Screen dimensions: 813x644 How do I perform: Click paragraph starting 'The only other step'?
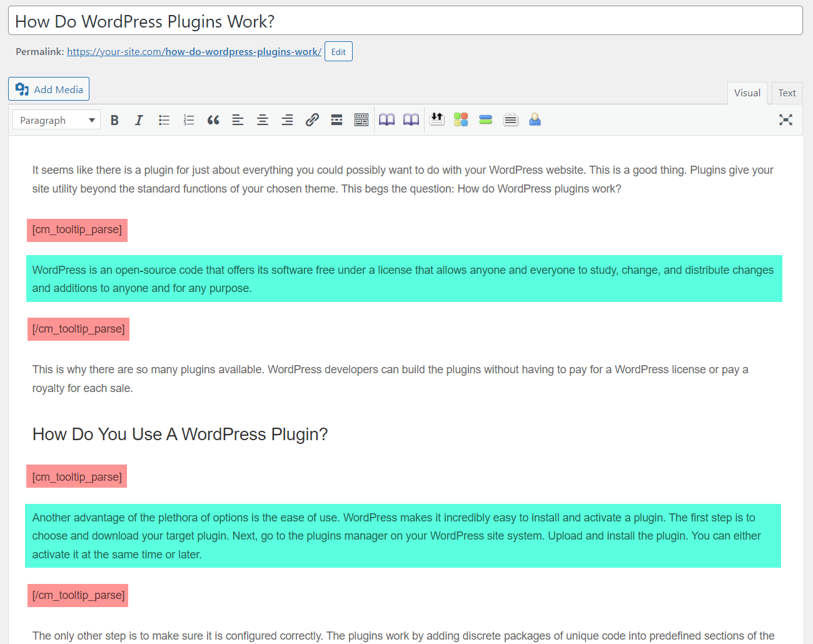point(403,636)
